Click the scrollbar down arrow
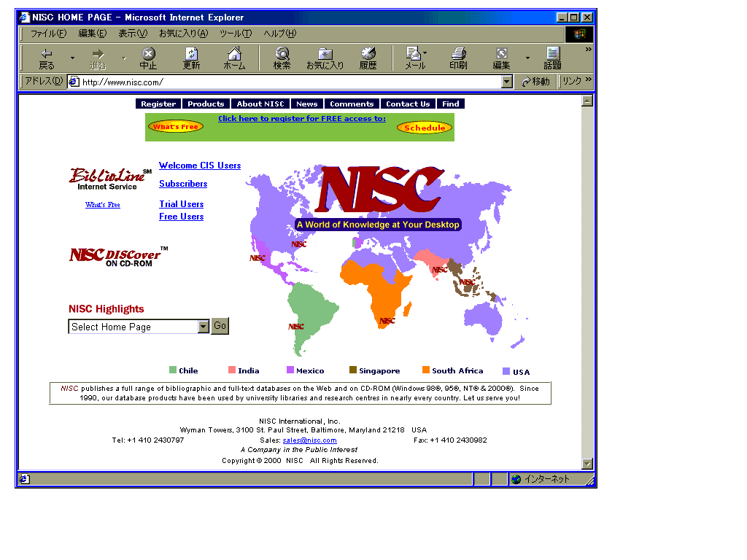 (x=587, y=464)
